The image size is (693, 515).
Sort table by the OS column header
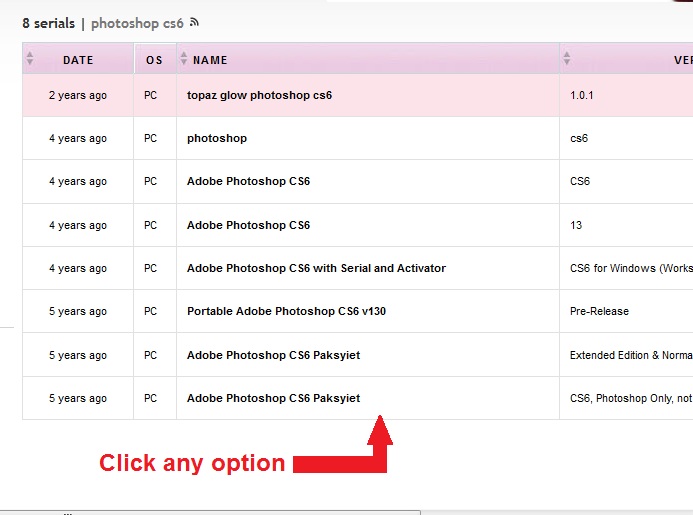point(154,60)
